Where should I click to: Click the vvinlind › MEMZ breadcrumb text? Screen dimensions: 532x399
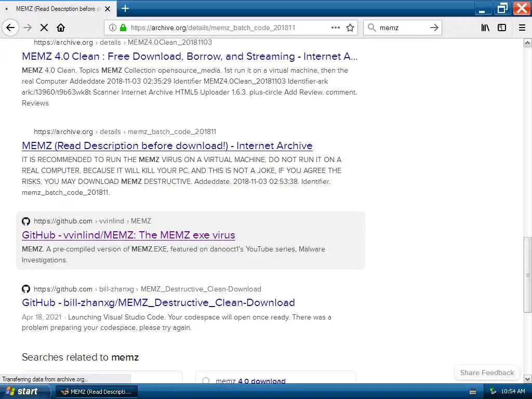(125, 221)
